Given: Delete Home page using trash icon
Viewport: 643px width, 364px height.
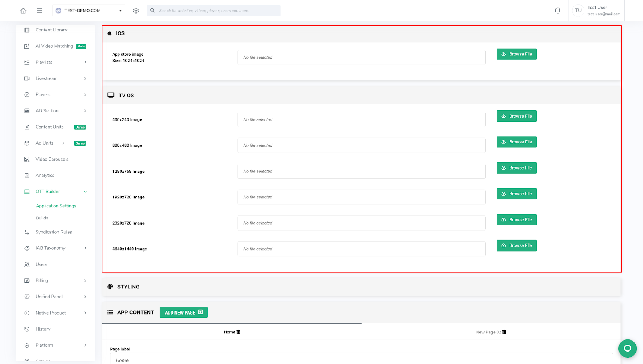Looking at the screenshot, I should pyautogui.click(x=238, y=332).
